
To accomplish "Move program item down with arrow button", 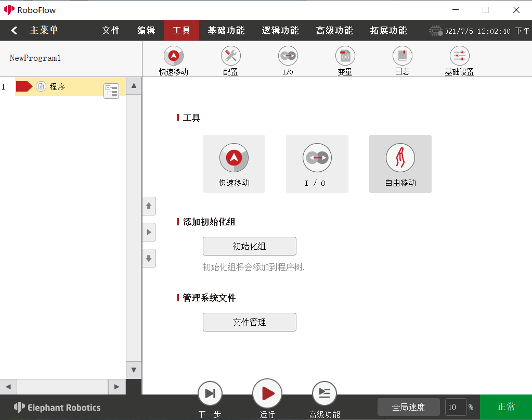I will pos(149,258).
